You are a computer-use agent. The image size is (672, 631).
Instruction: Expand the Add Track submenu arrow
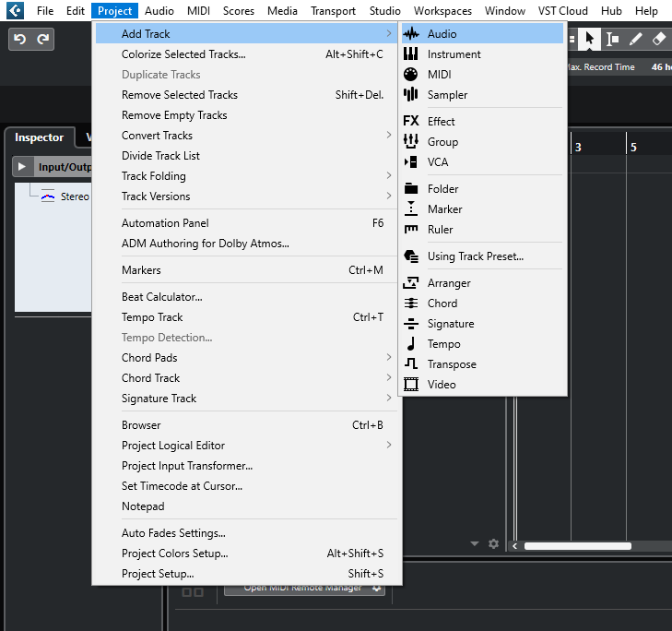389,33
